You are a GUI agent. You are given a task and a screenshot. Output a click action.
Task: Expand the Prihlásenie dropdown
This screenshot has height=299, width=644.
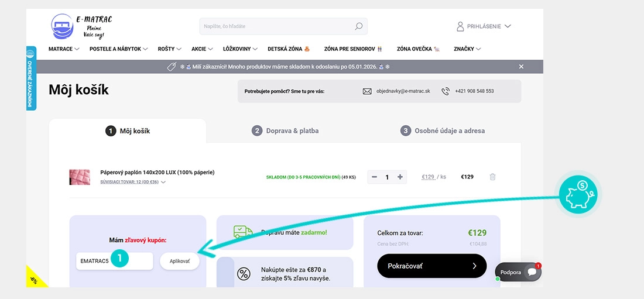(x=485, y=26)
